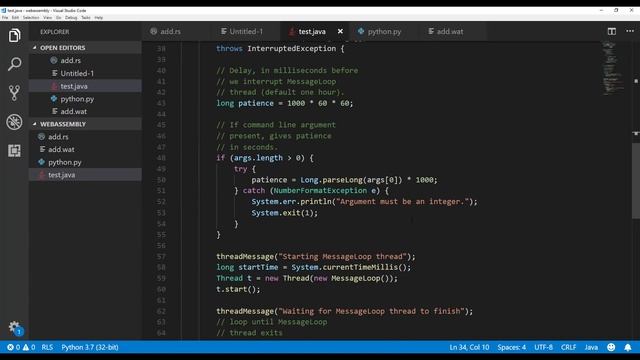Click the VS Code logo in title bar
Viewport: 640px width, 360px height.
3,11
